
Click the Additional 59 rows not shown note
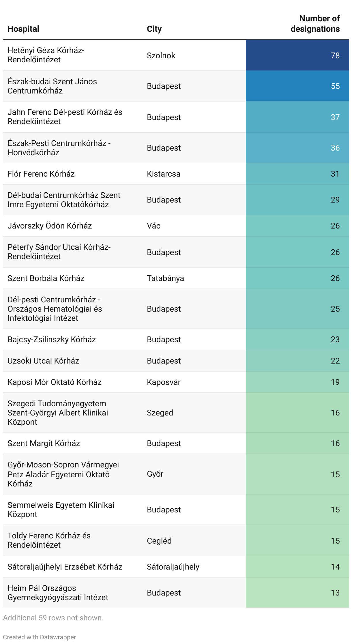click(53, 618)
